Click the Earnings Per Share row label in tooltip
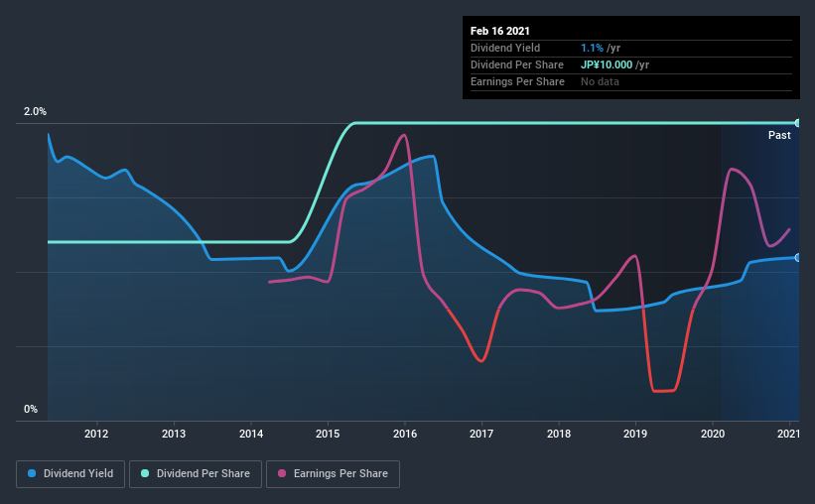This screenshot has height=504, width=815. (x=517, y=81)
